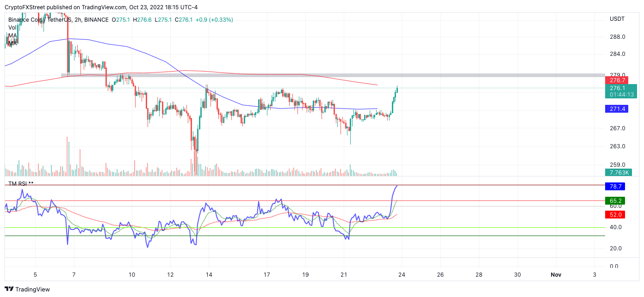Toggle the Vol volume indicator visibility
Image resolution: width=644 pixels, height=297 pixels.
click(x=12, y=27)
